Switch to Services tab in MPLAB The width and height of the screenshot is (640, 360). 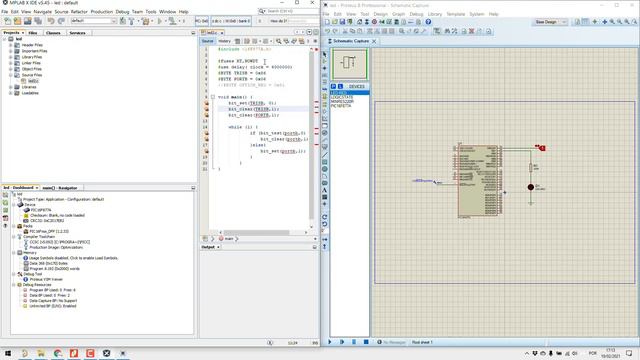pyautogui.click(x=77, y=33)
